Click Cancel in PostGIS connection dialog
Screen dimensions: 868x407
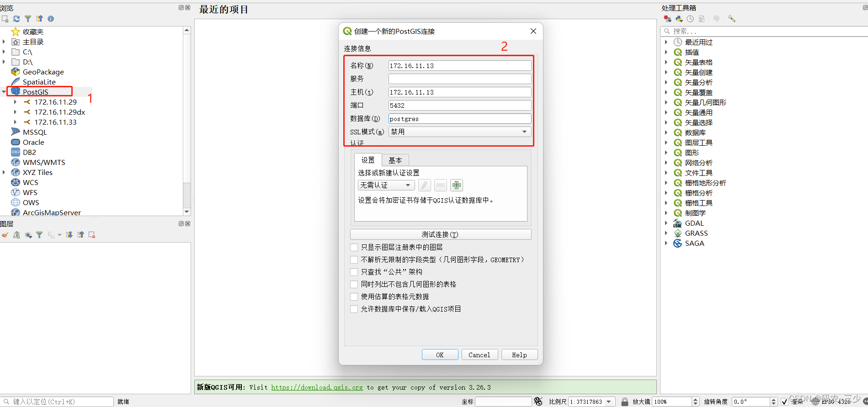click(479, 354)
